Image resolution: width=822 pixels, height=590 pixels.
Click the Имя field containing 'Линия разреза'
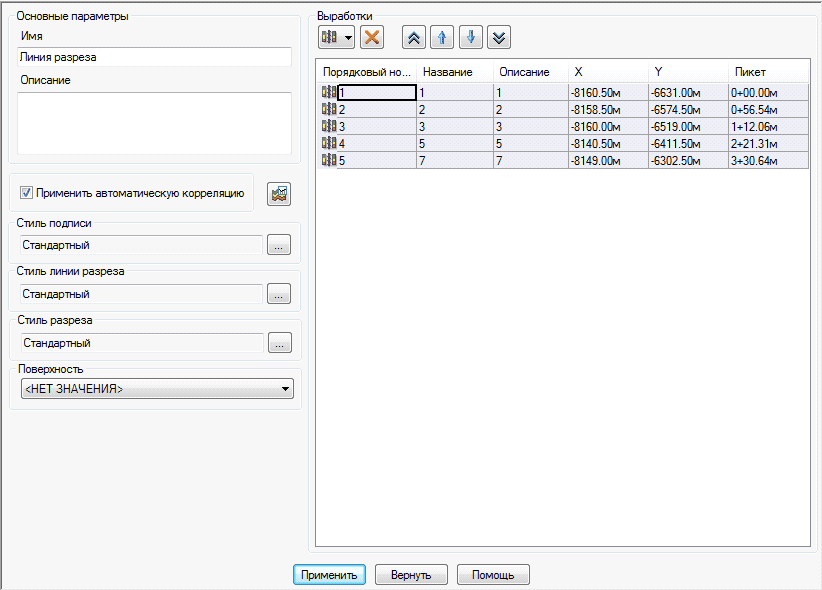(x=155, y=57)
